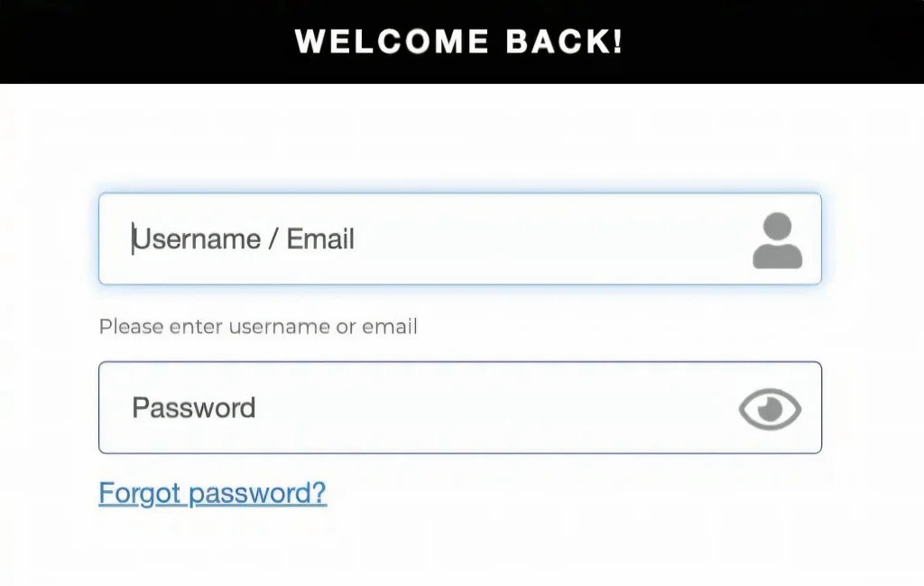The height and width of the screenshot is (586, 924).
Task: Click the word email in the helper message
Action: [390, 327]
